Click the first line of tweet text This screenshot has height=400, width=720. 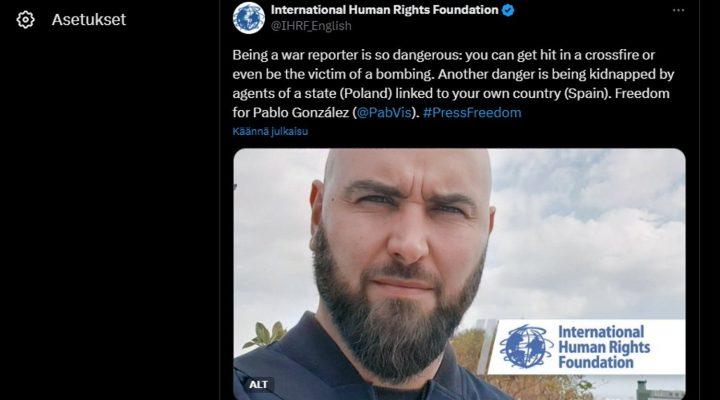coord(444,55)
